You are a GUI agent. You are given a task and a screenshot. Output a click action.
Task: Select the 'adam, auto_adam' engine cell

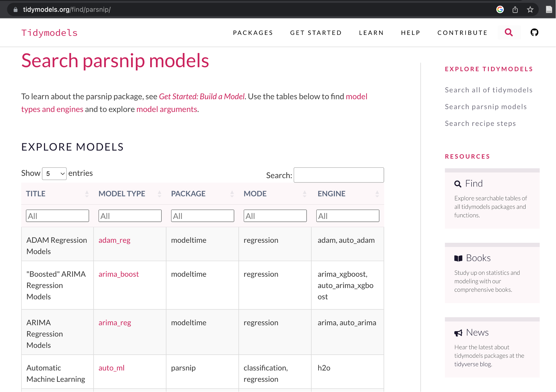coord(347,244)
